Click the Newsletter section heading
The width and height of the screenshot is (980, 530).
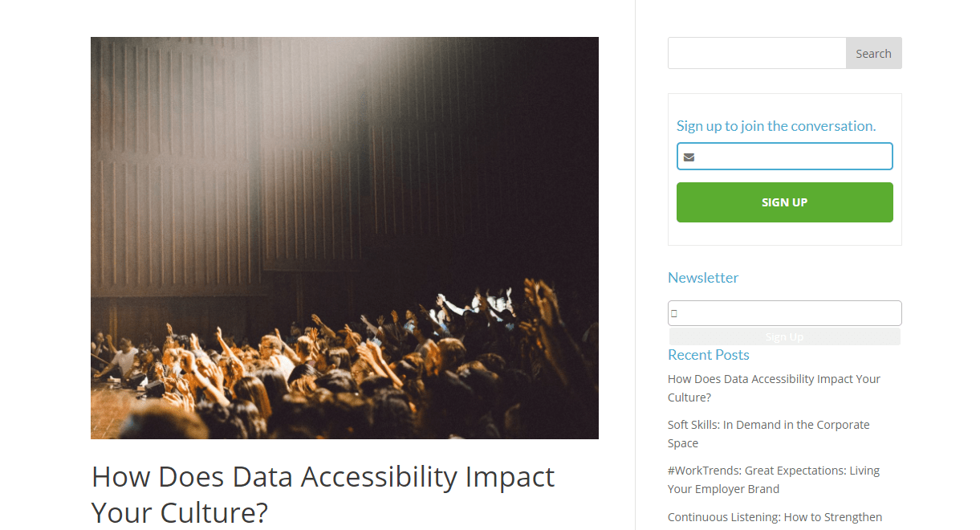click(703, 278)
